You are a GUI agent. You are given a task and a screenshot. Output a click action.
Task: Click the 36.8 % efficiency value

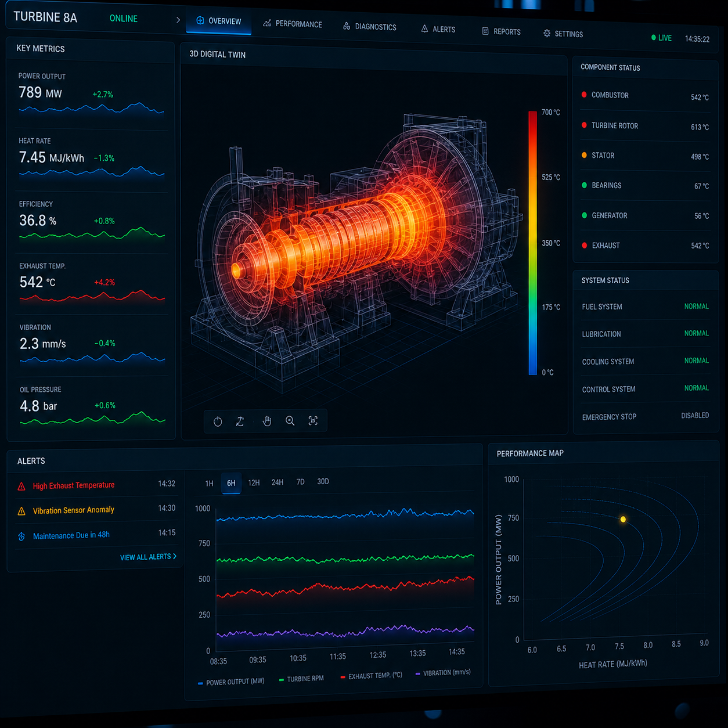coord(38,221)
